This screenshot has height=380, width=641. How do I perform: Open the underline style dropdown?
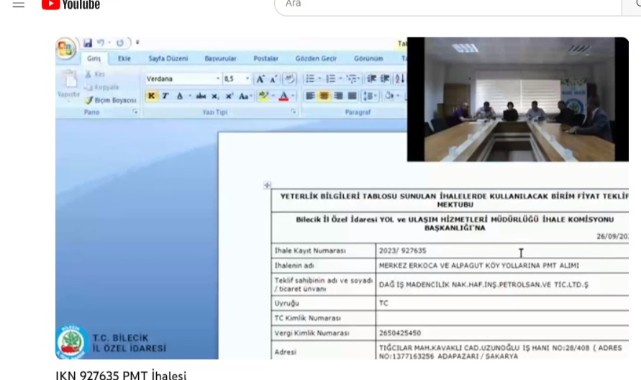pyautogui.click(x=190, y=96)
